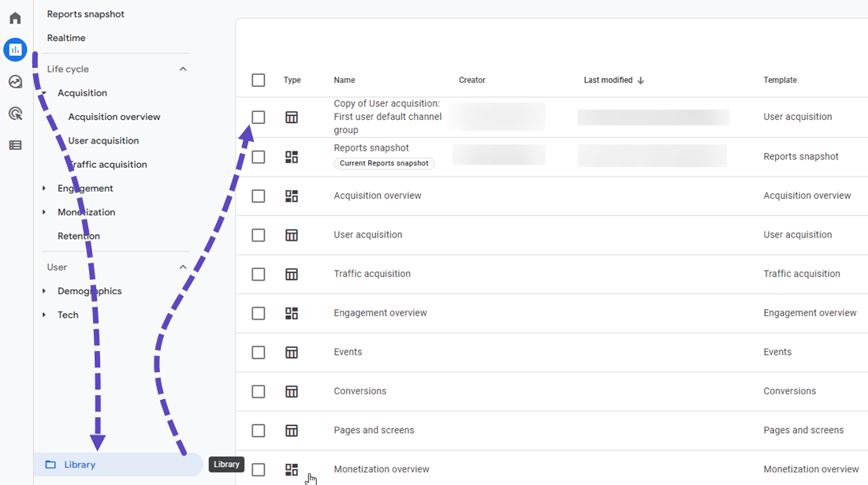The width and height of the screenshot is (868, 485).
Task: Expand the Demographics tree item arrow
Action: pyautogui.click(x=44, y=291)
